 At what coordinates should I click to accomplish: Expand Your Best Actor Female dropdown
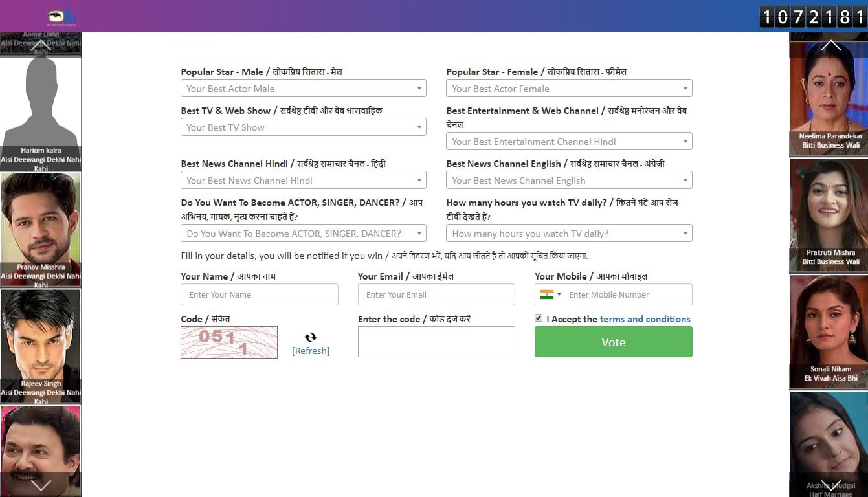[x=568, y=89]
